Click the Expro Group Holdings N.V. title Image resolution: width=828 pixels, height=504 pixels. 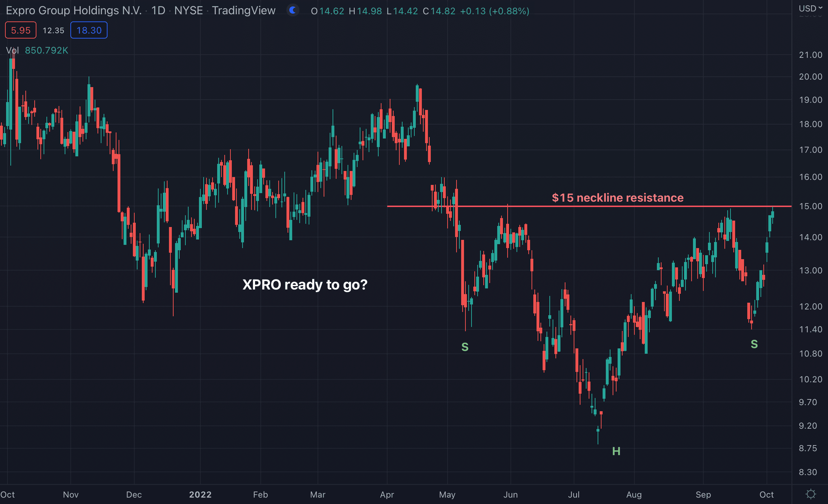click(x=74, y=11)
